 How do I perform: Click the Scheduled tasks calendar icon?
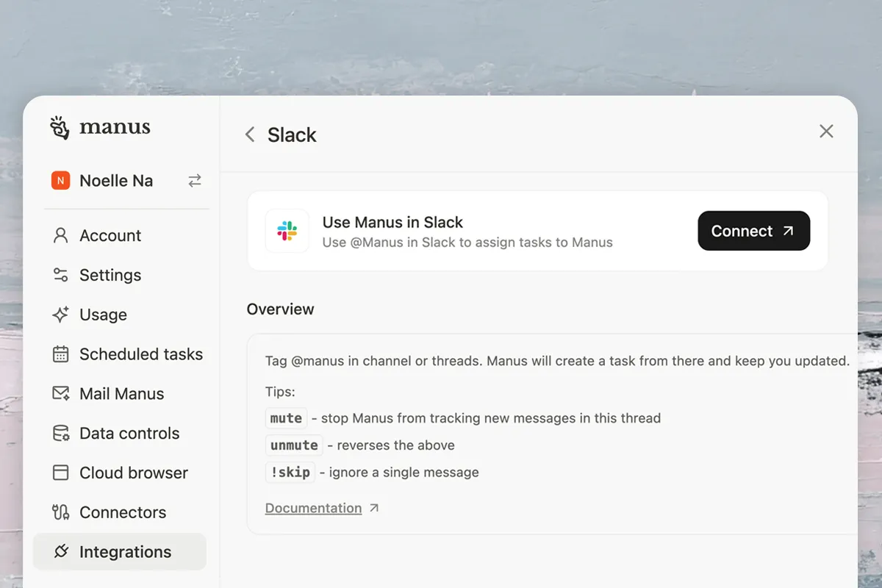pyautogui.click(x=60, y=354)
